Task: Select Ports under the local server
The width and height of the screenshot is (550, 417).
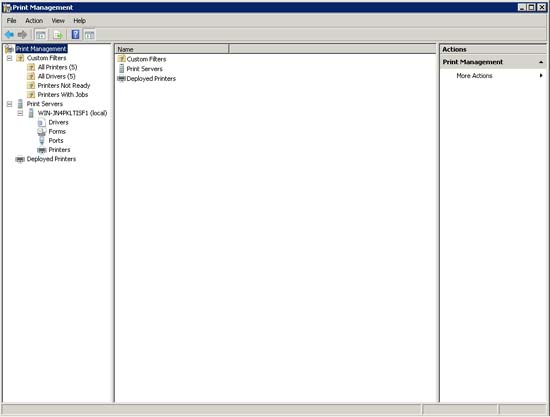Action: (56, 140)
